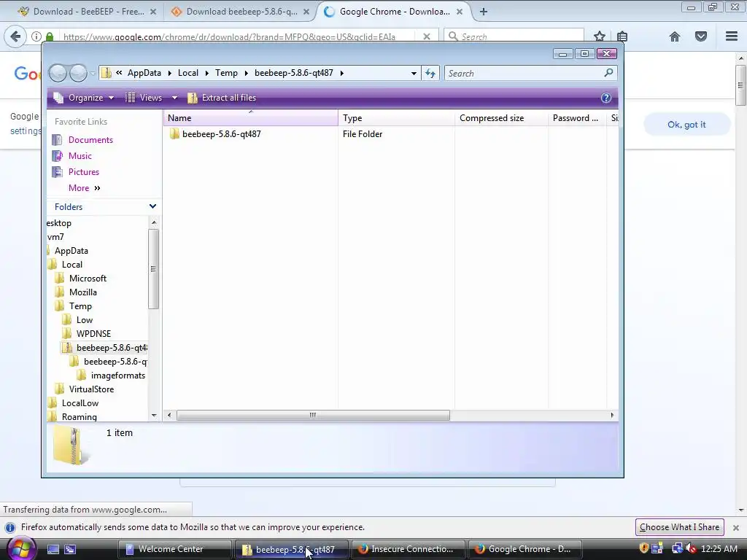Stop loading with the X in URL bar
The image size is (747, 560).
pos(427,36)
